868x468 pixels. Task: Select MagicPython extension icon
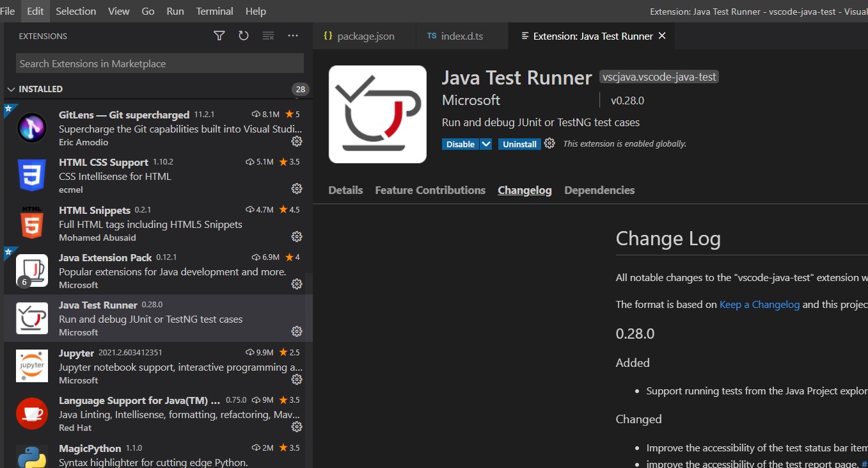click(32, 456)
